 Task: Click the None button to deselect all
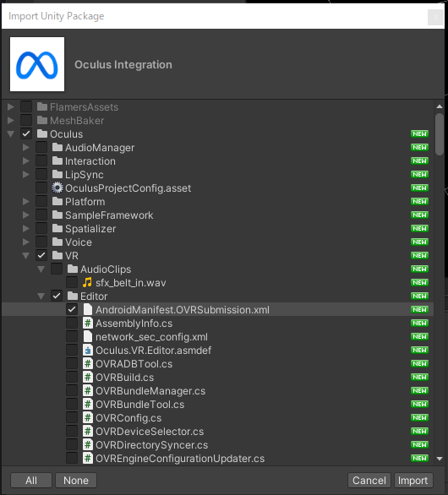click(76, 480)
